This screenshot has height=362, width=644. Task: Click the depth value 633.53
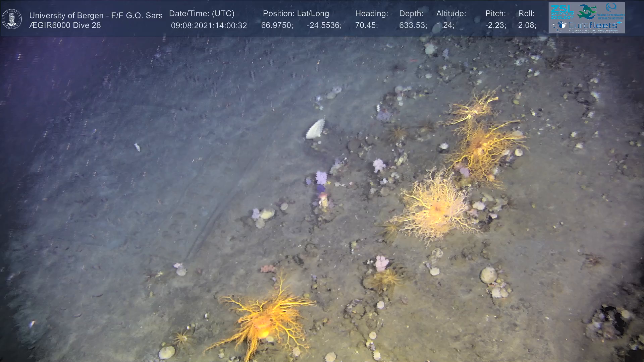pyautogui.click(x=413, y=25)
